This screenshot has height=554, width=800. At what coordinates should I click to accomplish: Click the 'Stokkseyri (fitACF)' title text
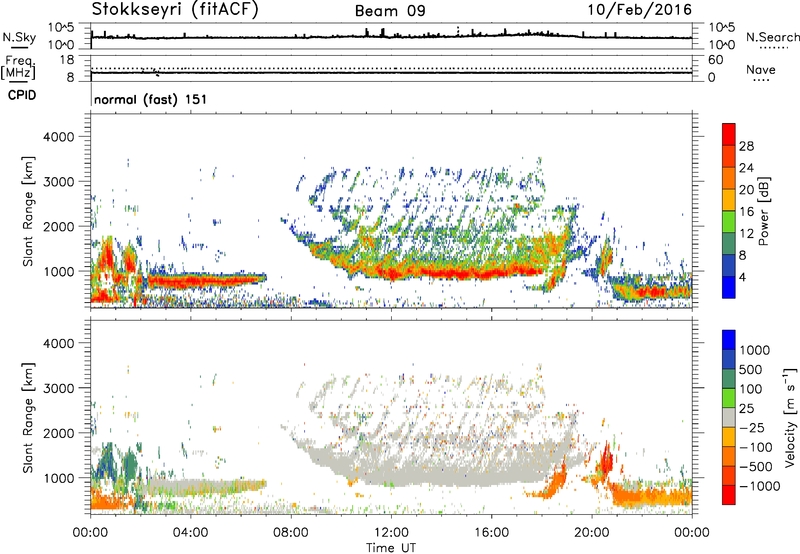(175, 10)
